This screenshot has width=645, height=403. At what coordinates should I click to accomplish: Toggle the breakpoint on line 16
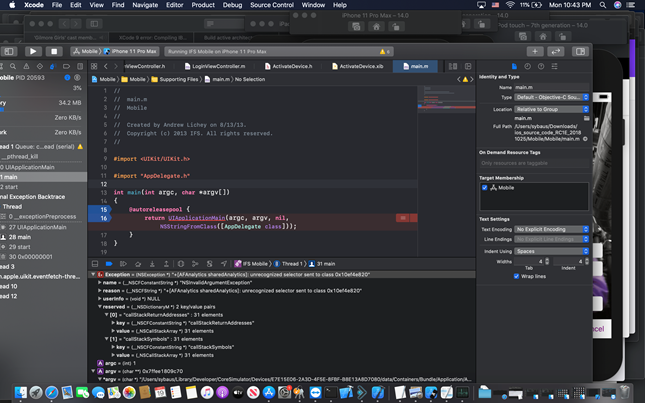(99, 218)
